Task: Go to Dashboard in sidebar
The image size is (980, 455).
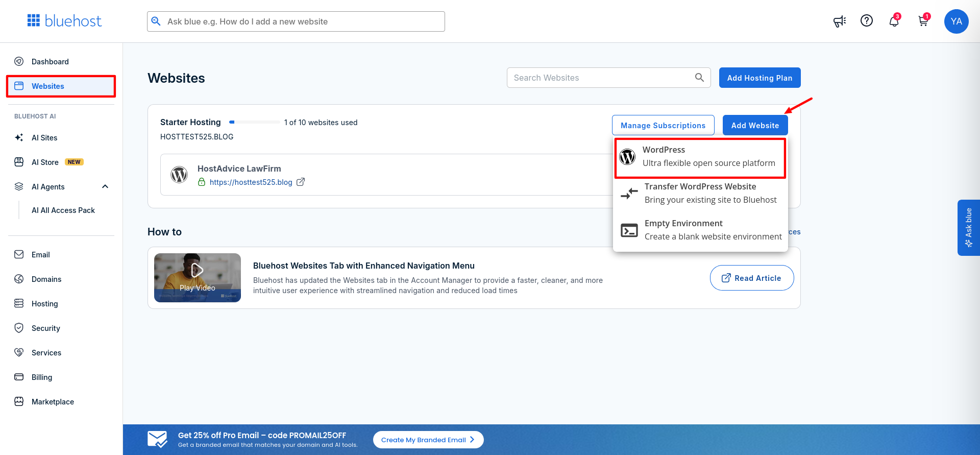Action: [50, 61]
